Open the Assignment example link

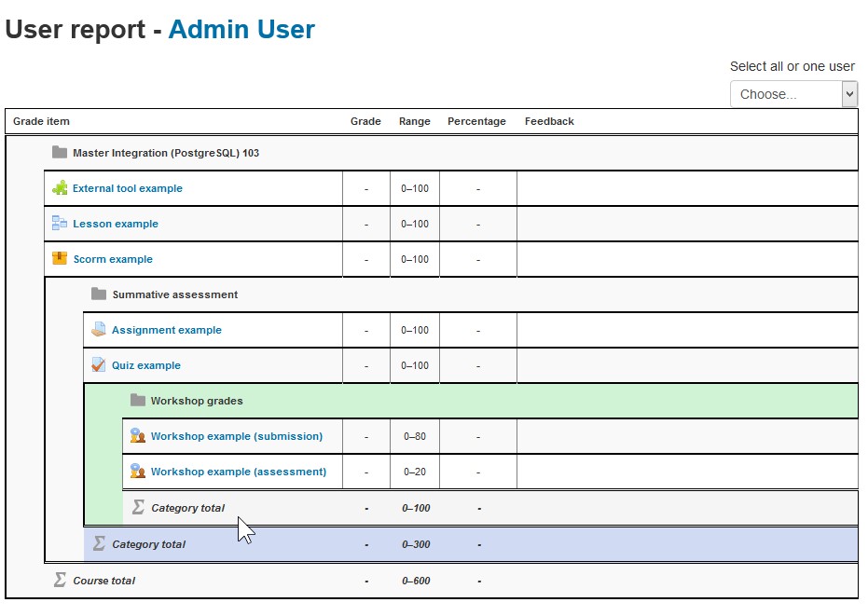click(x=167, y=330)
